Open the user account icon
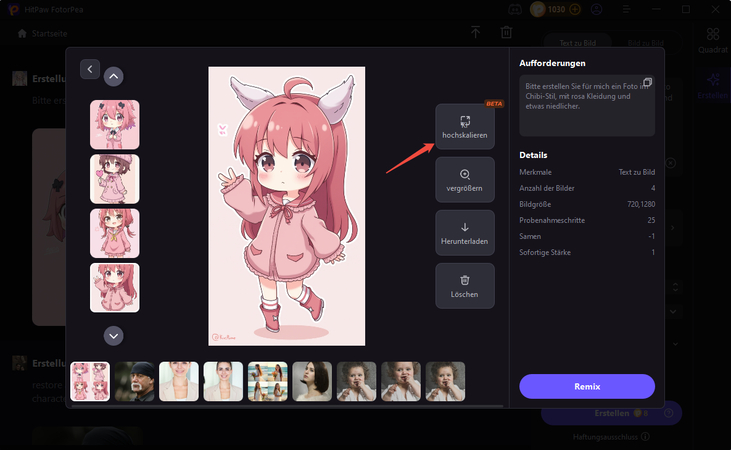The width and height of the screenshot is (731, 450). pos(596,9)
